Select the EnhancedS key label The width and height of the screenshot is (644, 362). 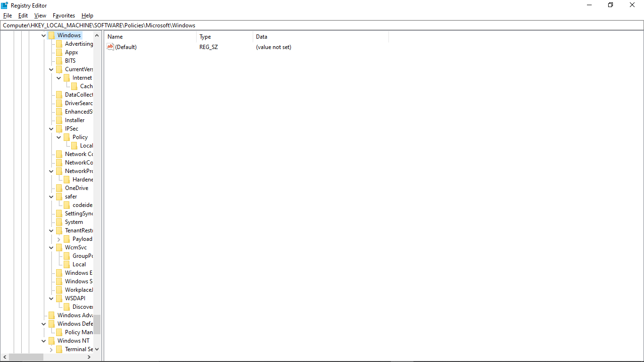point(79,112)
